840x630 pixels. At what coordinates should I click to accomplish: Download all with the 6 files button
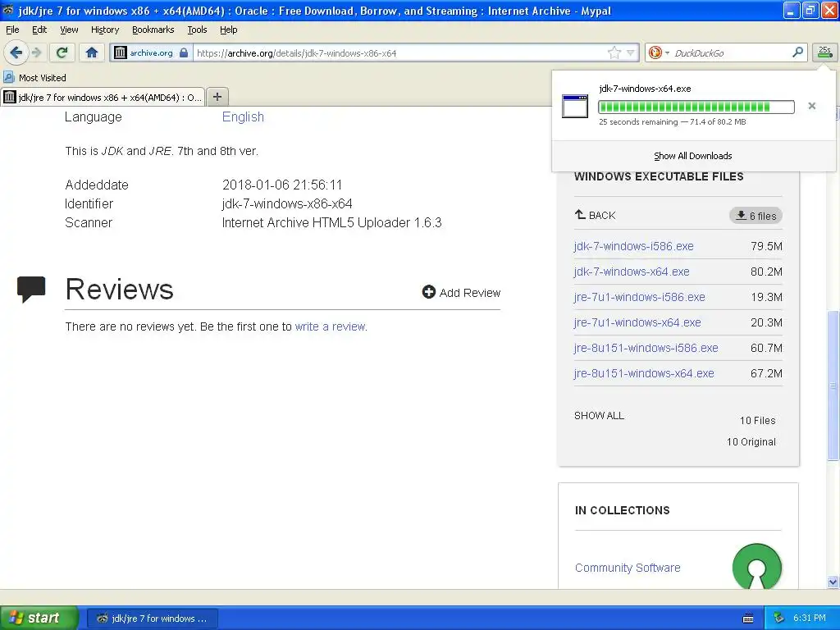(x=756, y=216)
